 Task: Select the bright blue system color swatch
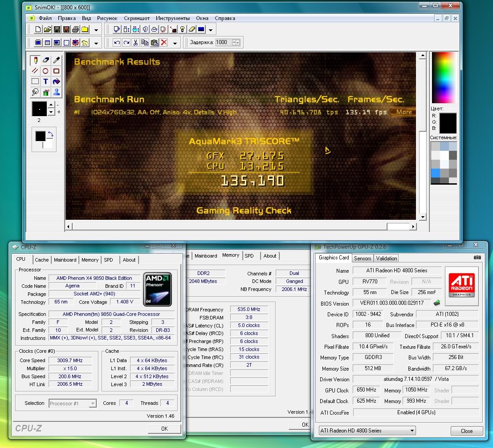tap(435, 173)
